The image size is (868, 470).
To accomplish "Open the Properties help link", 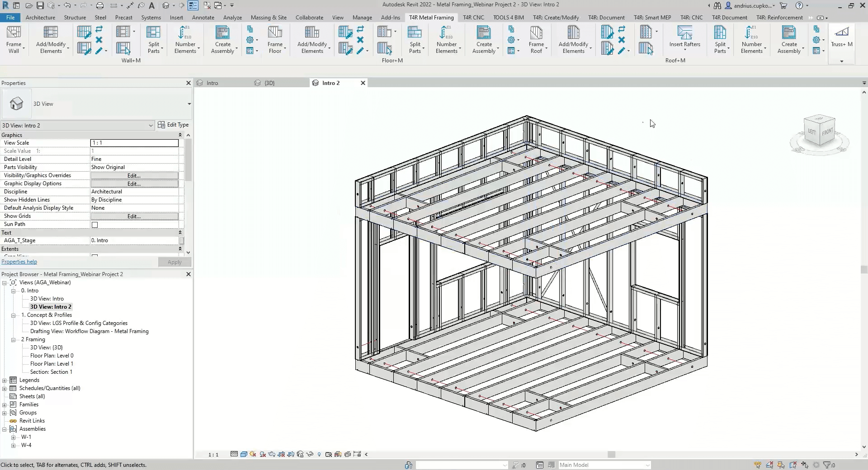I will click(x=19, y=262).
